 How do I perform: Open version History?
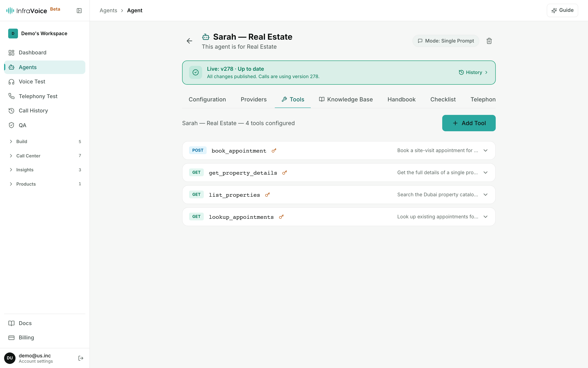coord(473,72)
